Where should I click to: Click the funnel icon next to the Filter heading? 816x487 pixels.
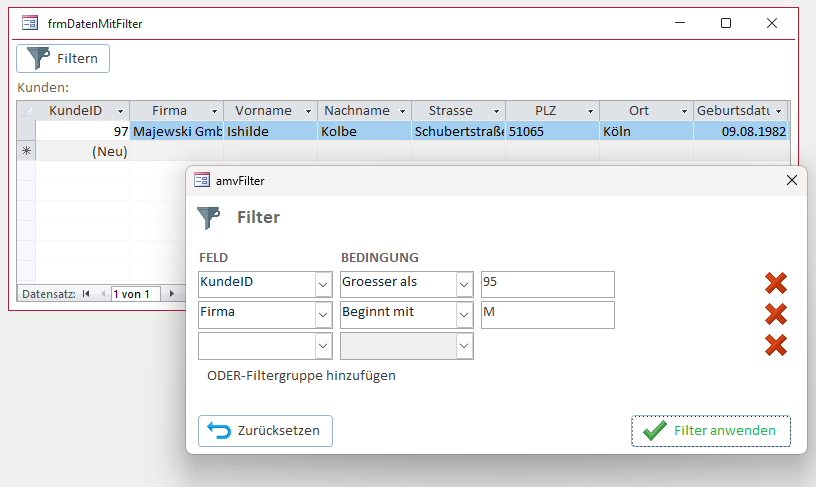click(209, 217)
